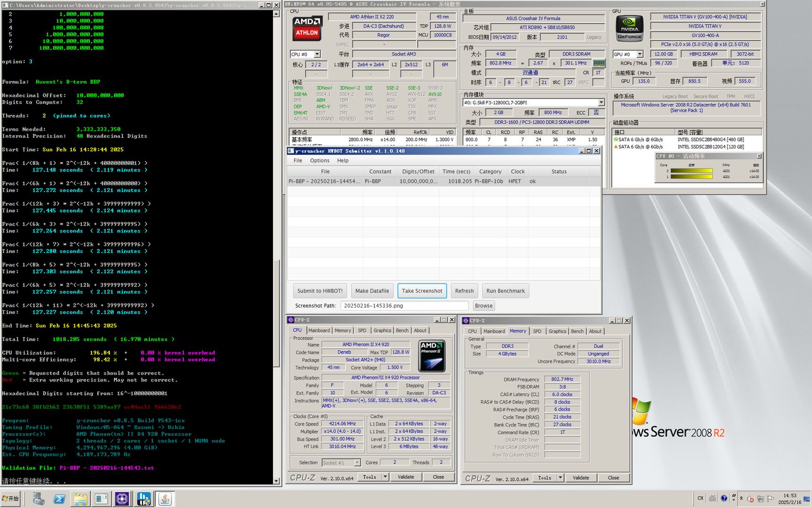This screenshot has width=812, height=508.
Task: Open Tools dropdown arrow in left CPU-Z
Action: (x=385, y=477)
